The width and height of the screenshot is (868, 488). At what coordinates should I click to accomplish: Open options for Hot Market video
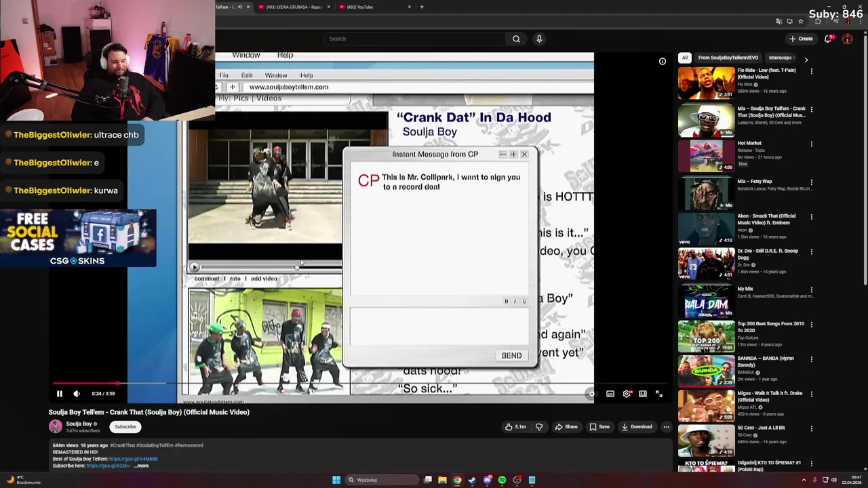point(811,144)
